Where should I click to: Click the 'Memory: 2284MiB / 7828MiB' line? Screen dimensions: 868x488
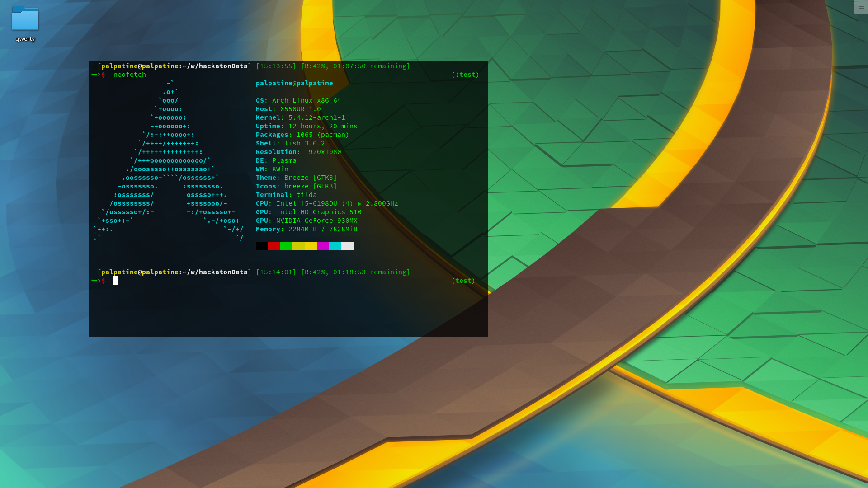[307, 229]
